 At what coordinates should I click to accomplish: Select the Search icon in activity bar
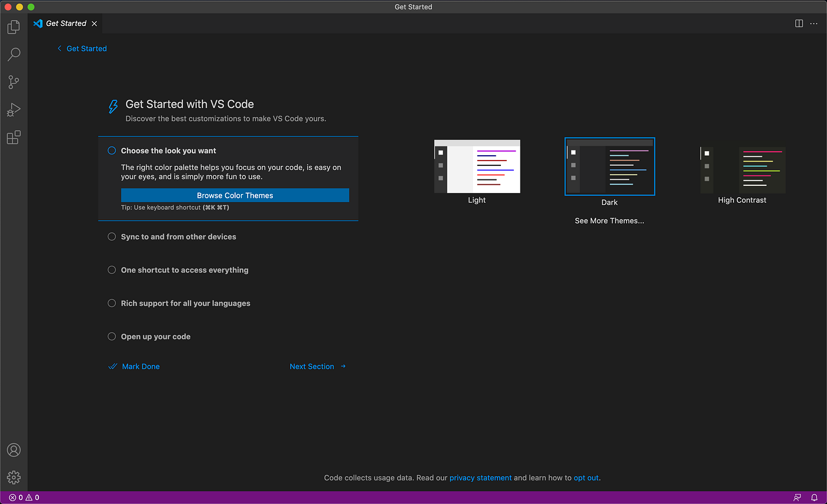[x=13, y=54]
